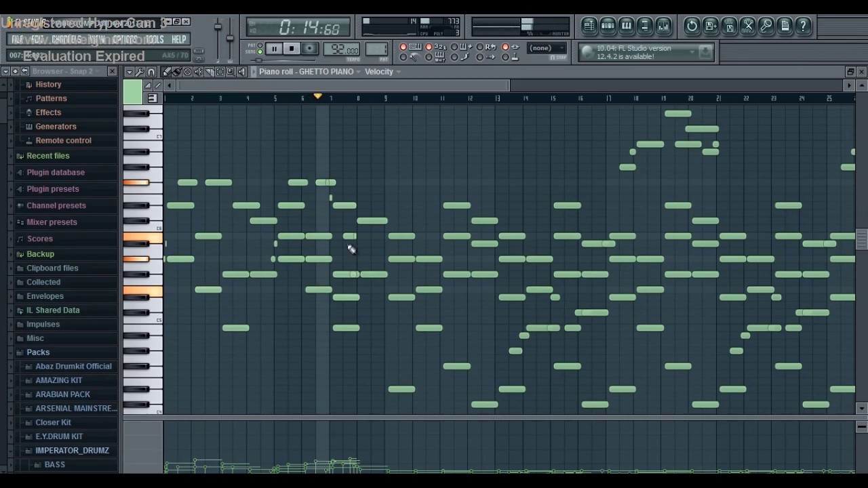
Task: Click the tempo 92.000 display
Action: pos(342,49)
